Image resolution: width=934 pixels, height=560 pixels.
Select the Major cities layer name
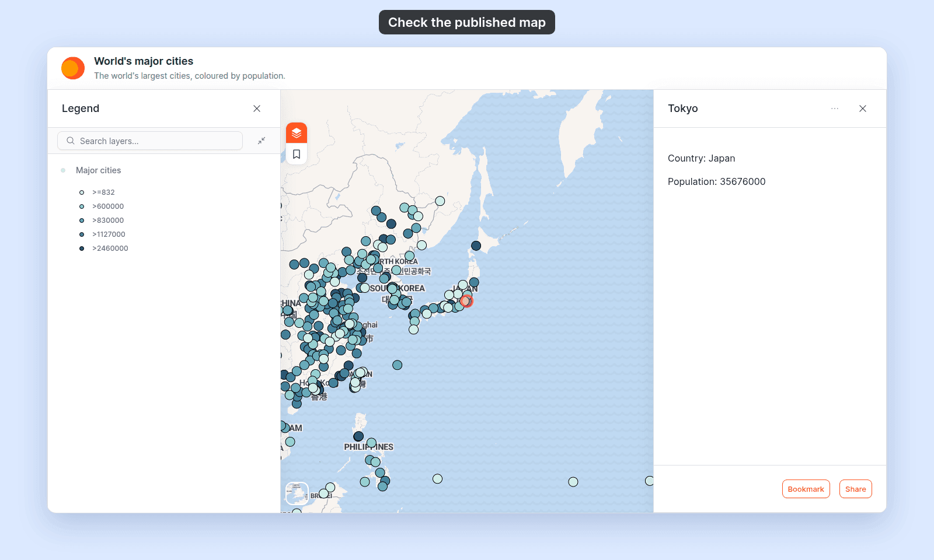(99, 170)
